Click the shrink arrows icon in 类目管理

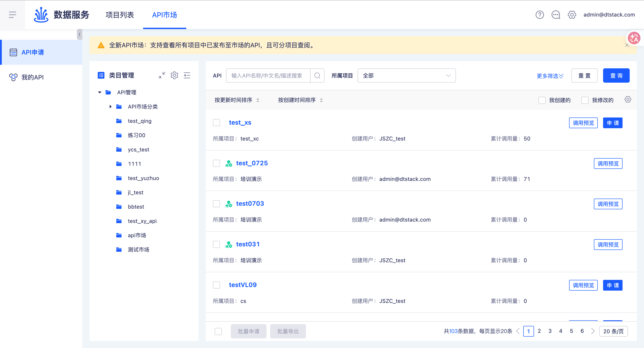coord(162,75)
